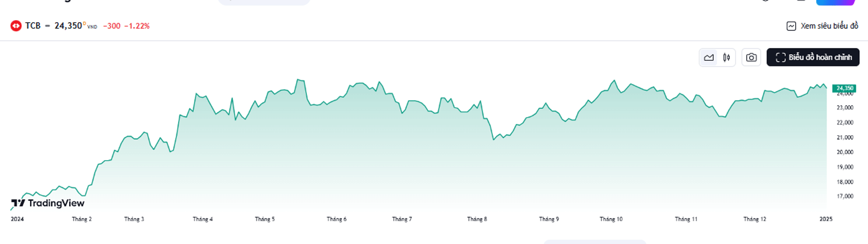Viewport: 868px width, 244px height.
Task: Switch to the candlestick chart view
Action: pyautogui.click(x=726, y=57)
